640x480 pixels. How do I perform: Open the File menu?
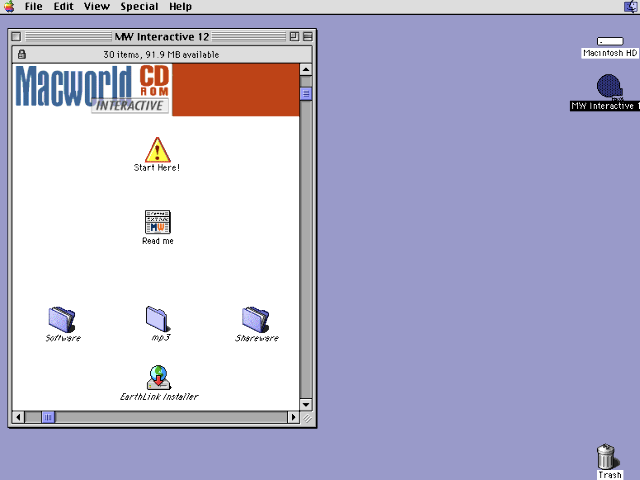(x=33, y=7)
